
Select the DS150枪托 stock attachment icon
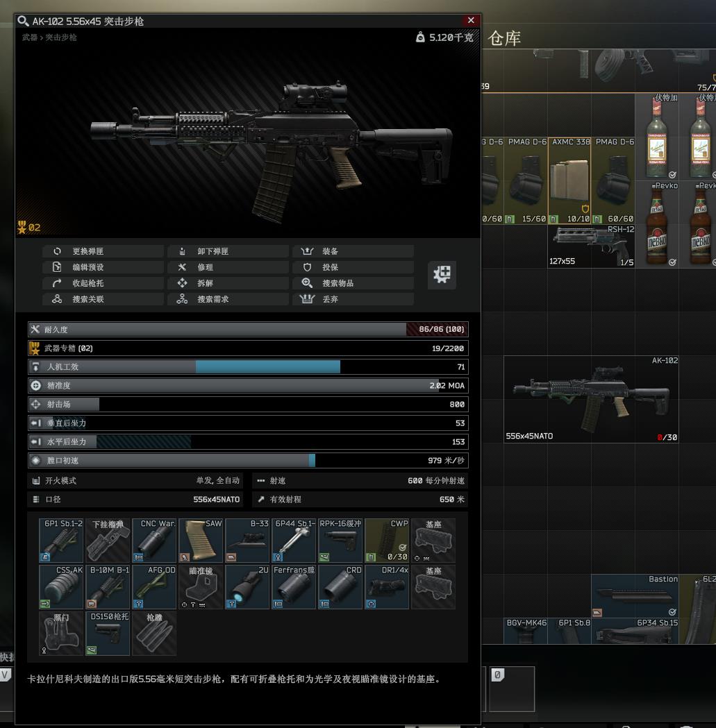click(x=108, y=634)
